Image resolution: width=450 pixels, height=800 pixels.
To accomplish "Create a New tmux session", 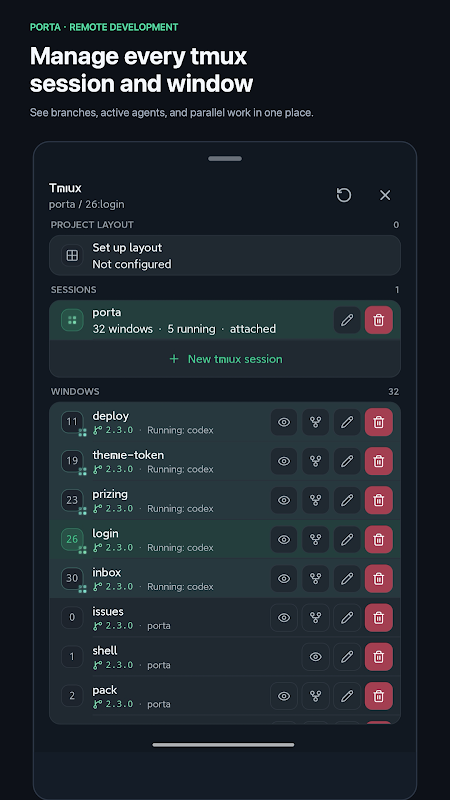I will point(225,359).
